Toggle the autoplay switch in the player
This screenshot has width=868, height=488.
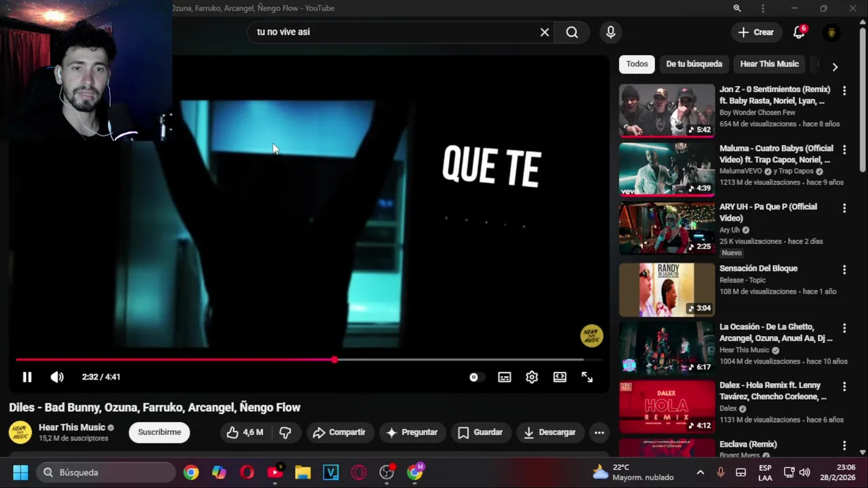click(477, 377)
